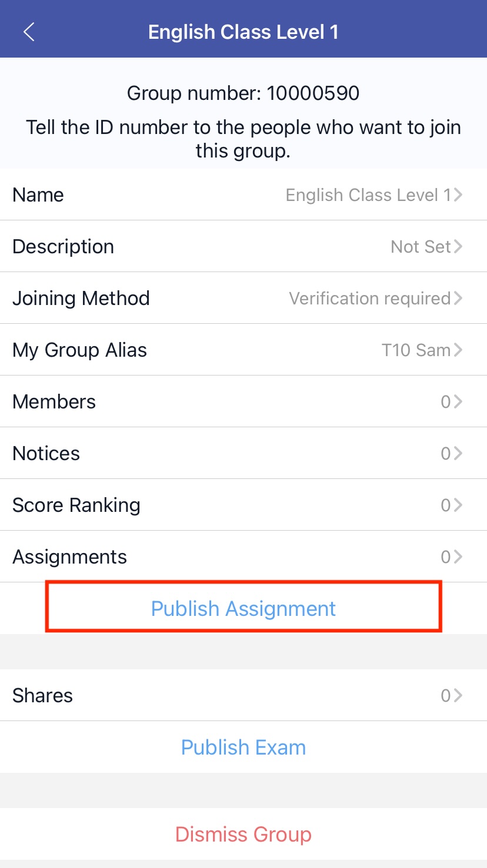Click Publish Exam

tap(243, 747)
